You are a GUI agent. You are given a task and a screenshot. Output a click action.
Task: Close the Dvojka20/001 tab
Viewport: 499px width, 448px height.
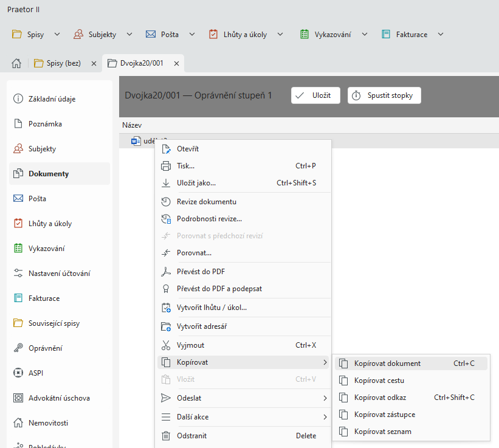click(177, 63)
